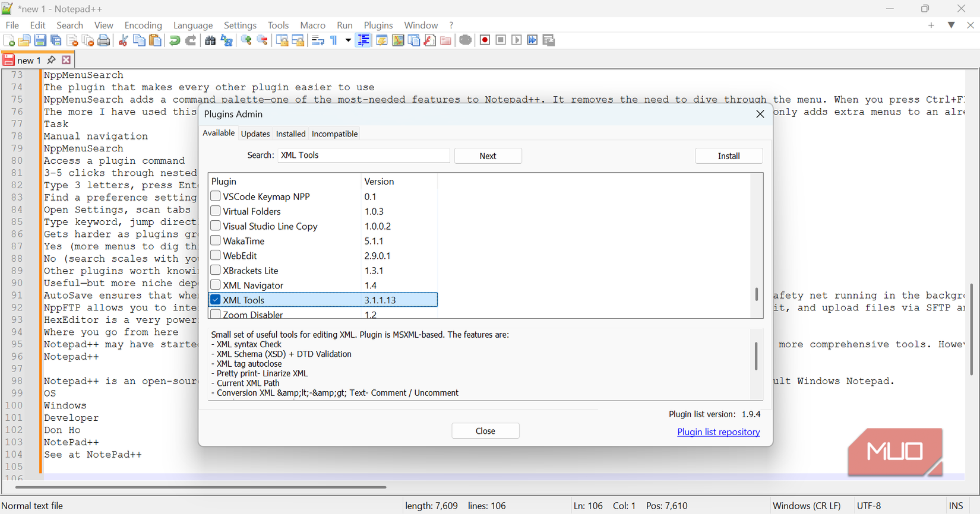This screenshot has width=980, height=514.
Task: Show all characters pilcrow icon
Action: pyautogui.click(x=334, y=40)
